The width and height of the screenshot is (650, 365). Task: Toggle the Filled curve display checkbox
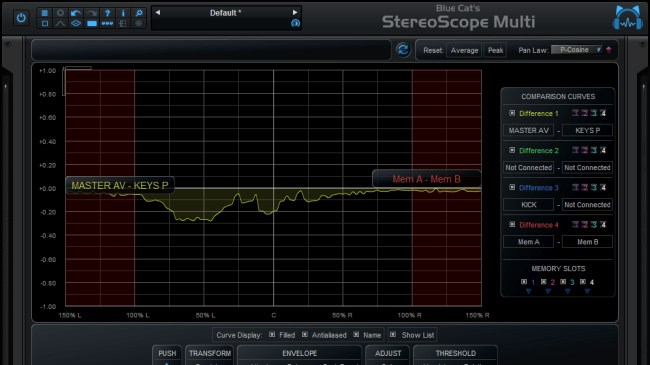point(272,334)
